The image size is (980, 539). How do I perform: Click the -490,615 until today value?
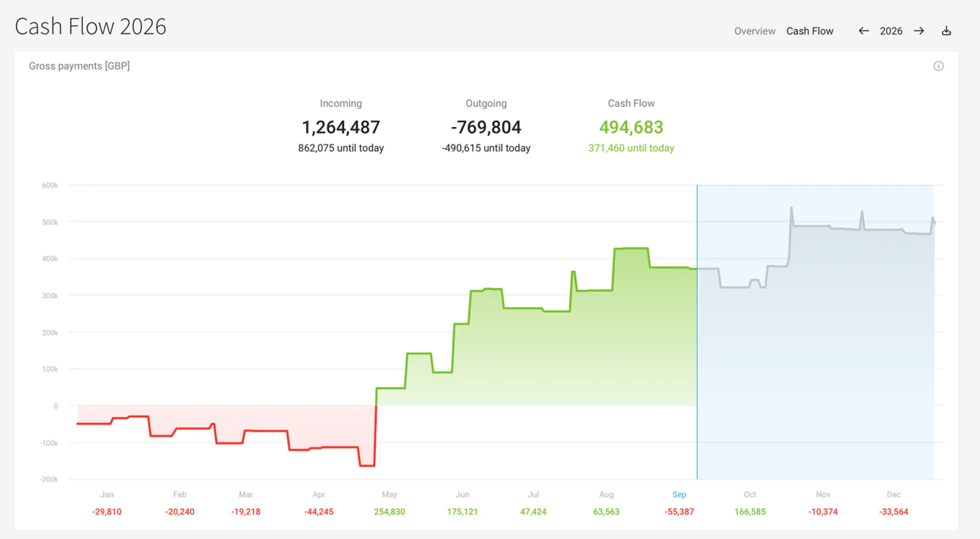486,148
